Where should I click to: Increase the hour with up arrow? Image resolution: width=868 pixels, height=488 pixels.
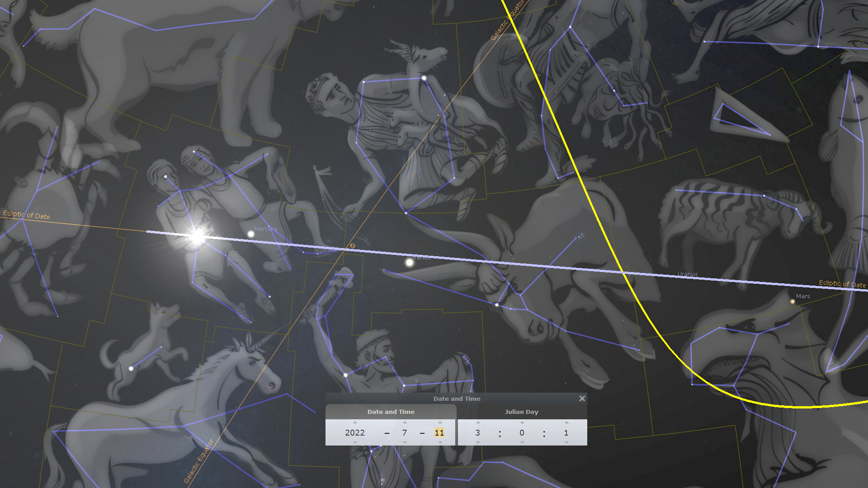[x=478, y=422]
